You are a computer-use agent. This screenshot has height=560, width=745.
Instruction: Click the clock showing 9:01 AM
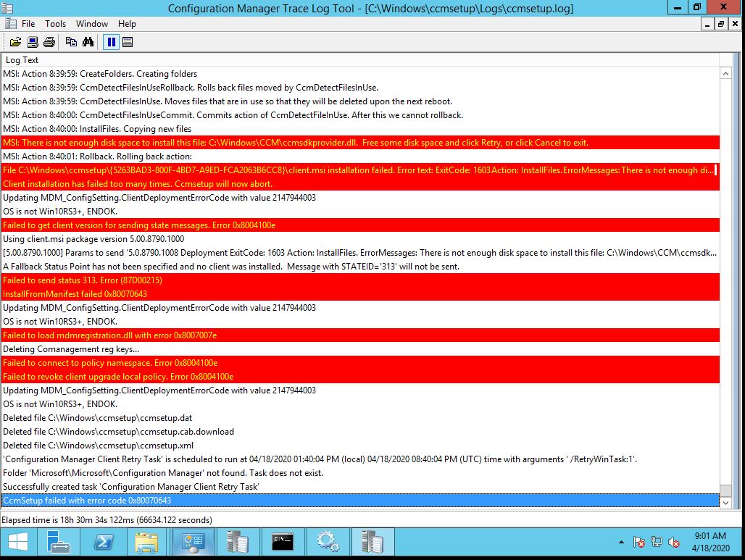pos(710,541)
